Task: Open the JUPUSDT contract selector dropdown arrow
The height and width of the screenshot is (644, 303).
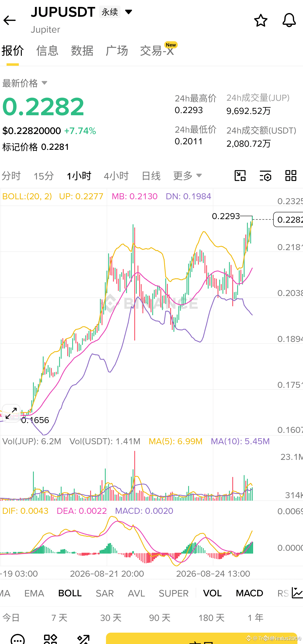Action: (128, 12)
